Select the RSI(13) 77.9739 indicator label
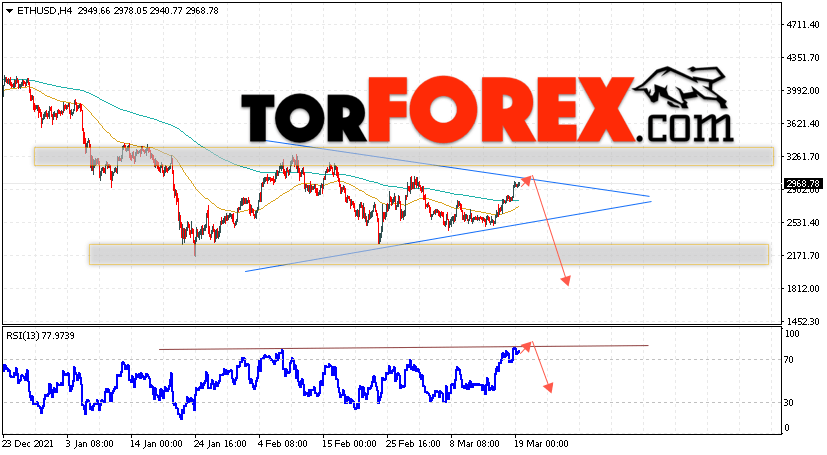 point(40,335)
